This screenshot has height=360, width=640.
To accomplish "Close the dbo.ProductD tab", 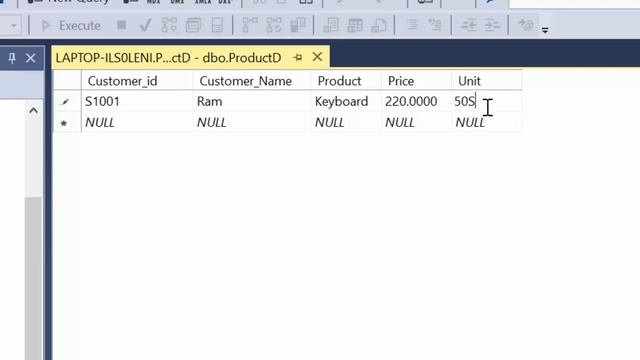I will click(x=317, y=57).
